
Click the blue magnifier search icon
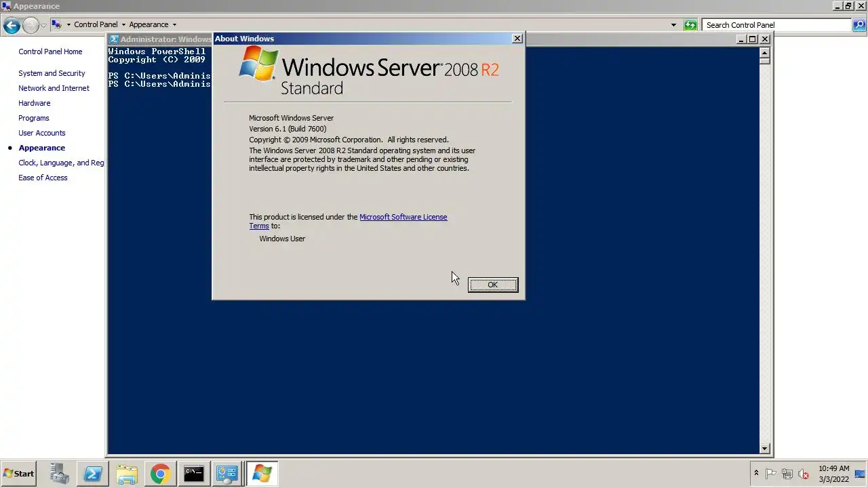(x=859, y=25)
